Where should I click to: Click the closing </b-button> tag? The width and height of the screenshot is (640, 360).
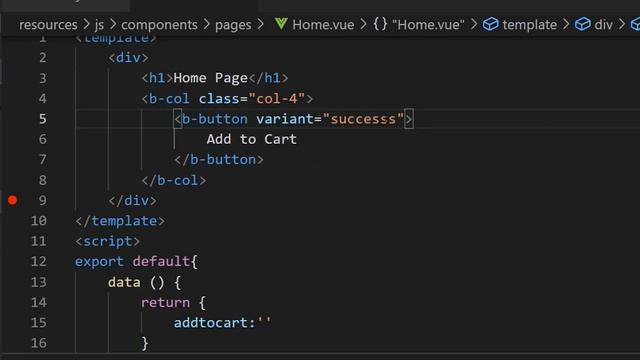(219, 160)
